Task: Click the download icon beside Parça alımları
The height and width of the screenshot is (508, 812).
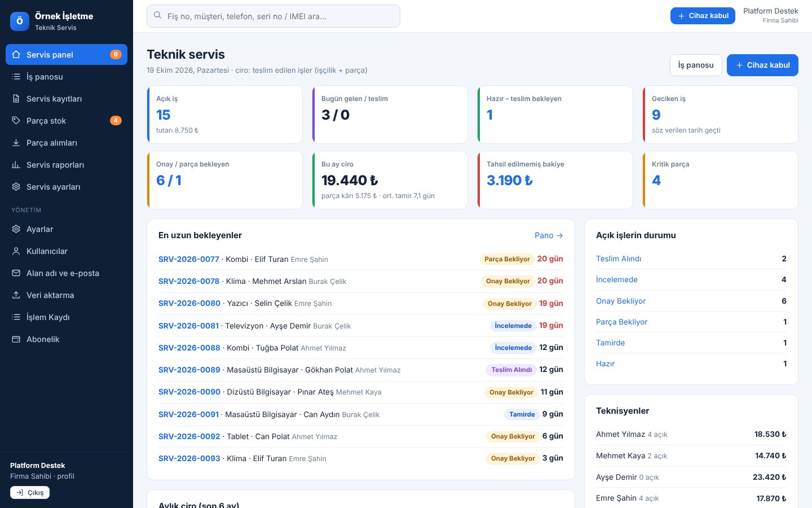Action: [16, 143]
